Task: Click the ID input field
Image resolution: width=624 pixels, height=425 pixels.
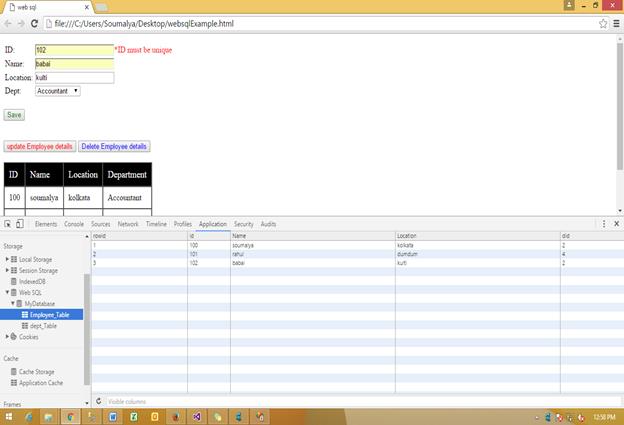Action: pyautogui.click(x=74, y=50)
